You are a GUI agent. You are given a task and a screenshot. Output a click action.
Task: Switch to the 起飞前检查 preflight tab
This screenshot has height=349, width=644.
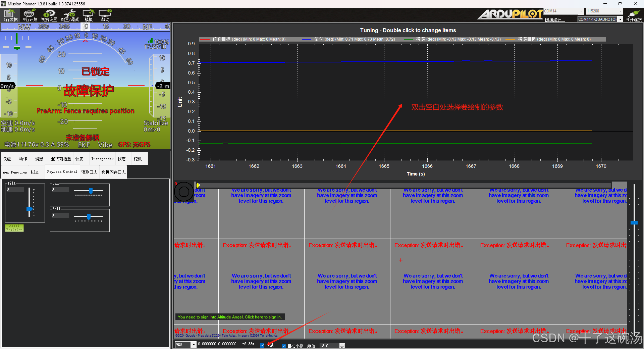(61, 159)
